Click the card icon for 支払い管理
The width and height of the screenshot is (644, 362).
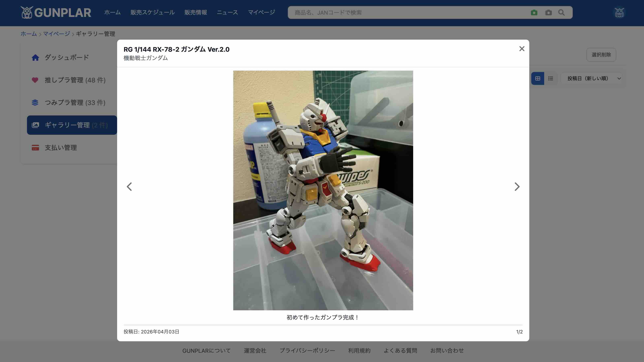tap(35, 148)
